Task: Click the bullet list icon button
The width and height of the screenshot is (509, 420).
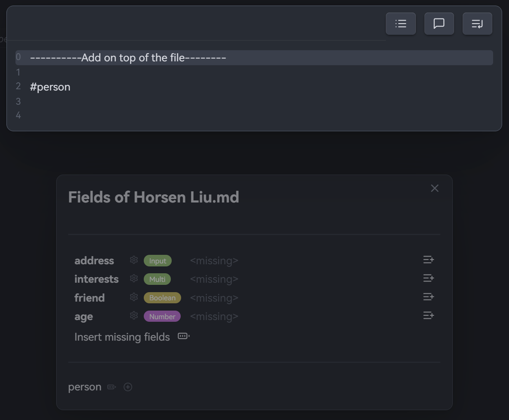Action: [400, 24]
